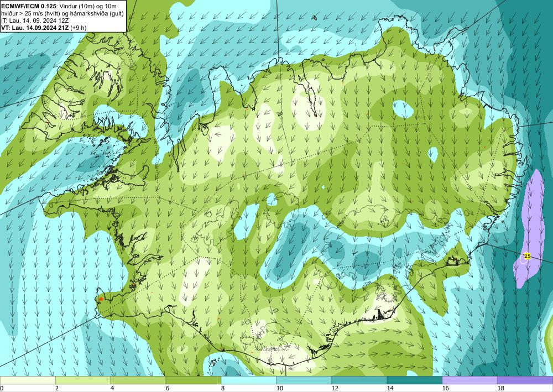
Task: Click the legend label 10
Action: point(279,389)
